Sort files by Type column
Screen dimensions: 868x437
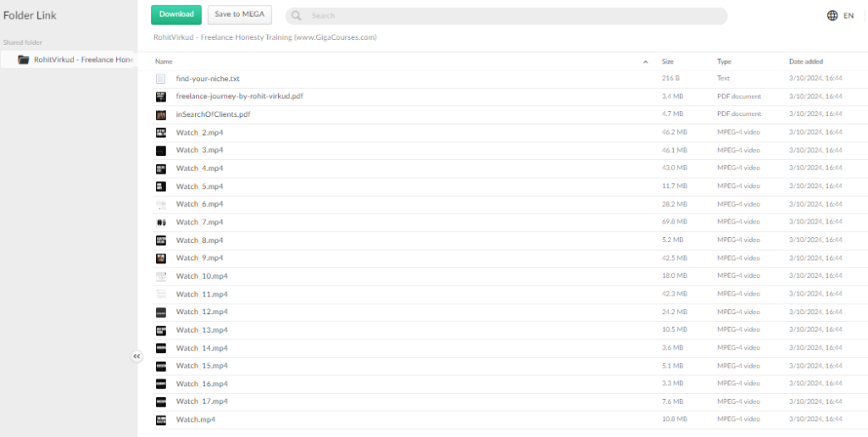pyautogui.click(x=724, y=62)
